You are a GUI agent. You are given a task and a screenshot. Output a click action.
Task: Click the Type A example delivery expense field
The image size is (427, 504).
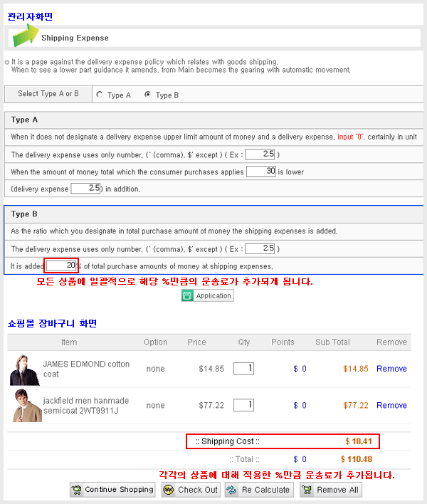(x=260, y=154)
